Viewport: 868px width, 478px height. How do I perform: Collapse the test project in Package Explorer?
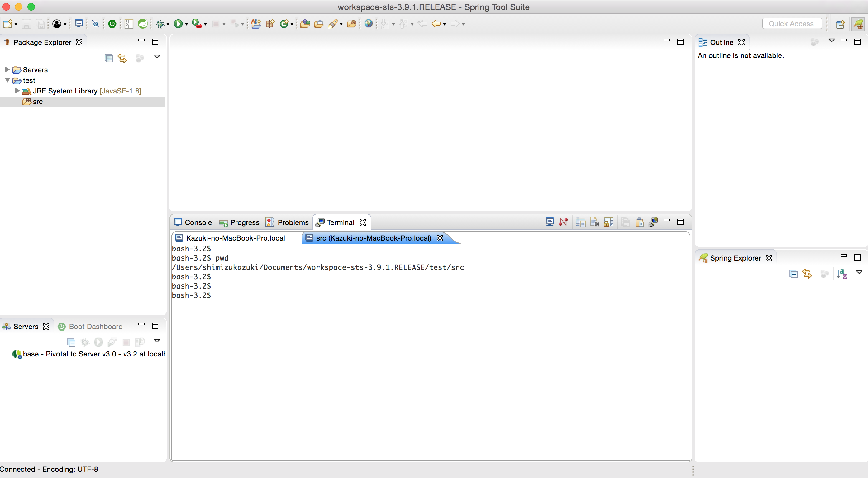pyautogui.click(x=7, y=80)
